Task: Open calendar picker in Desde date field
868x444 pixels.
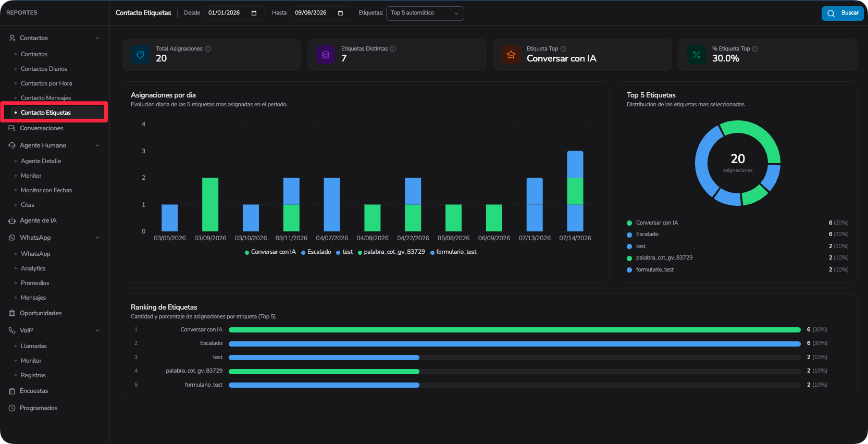Action: (254, 13)
